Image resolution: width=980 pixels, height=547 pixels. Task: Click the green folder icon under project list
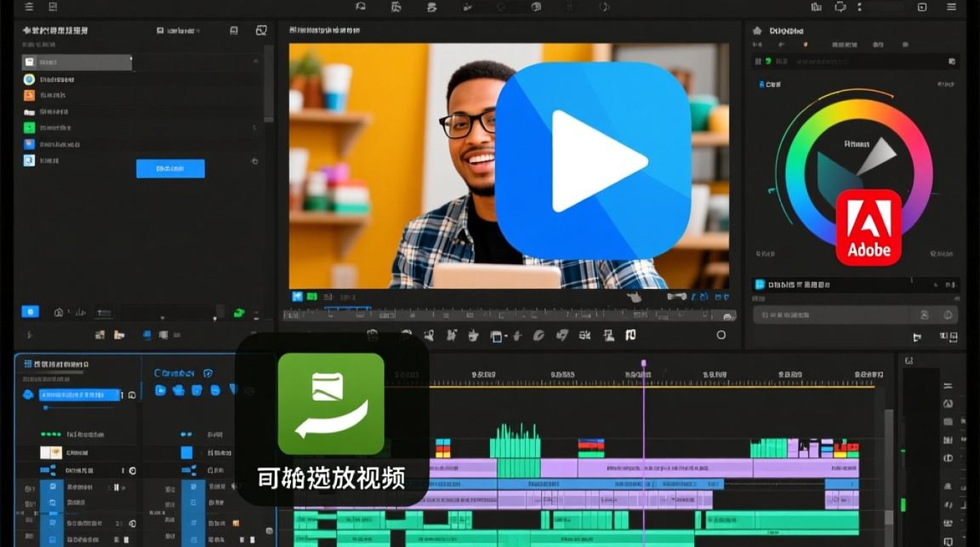238,313
